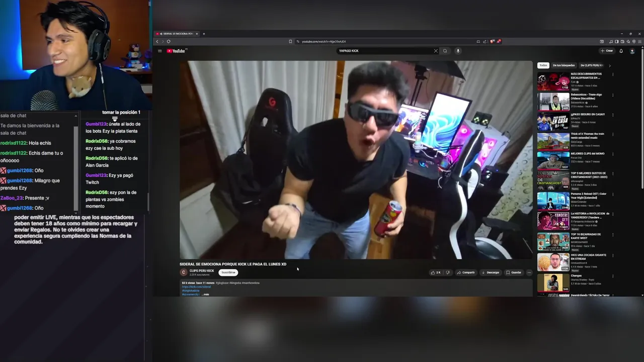644x362 pixels.
Task: Open TOP 5 MEJORES SUSTOS video title
Action: coord(589,175)
